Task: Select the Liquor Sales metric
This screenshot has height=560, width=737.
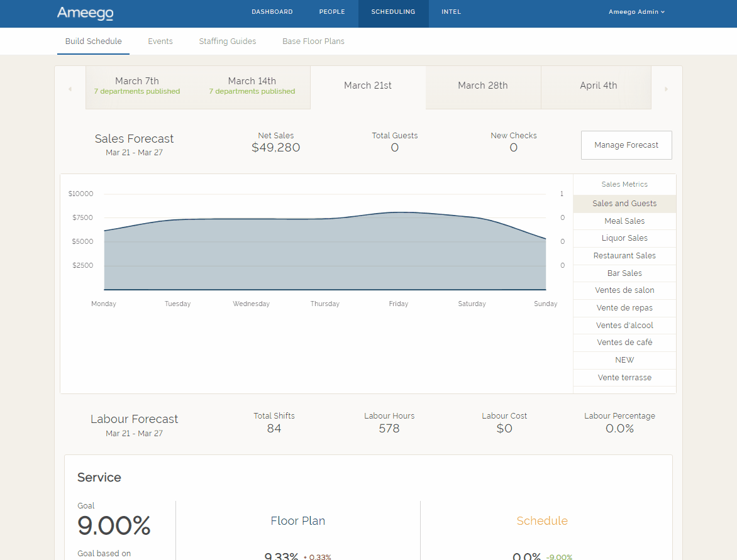Action: click(x=624, y=238)
